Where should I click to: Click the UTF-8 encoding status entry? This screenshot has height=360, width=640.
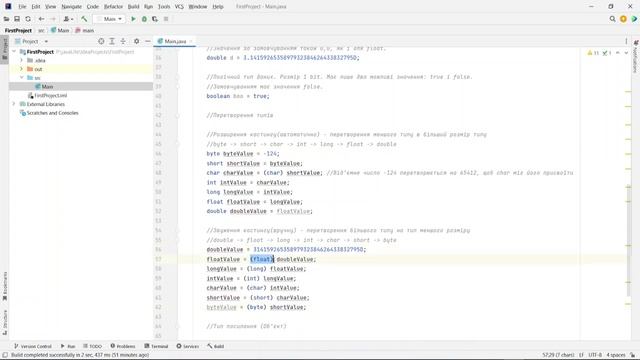coord(595,355)
